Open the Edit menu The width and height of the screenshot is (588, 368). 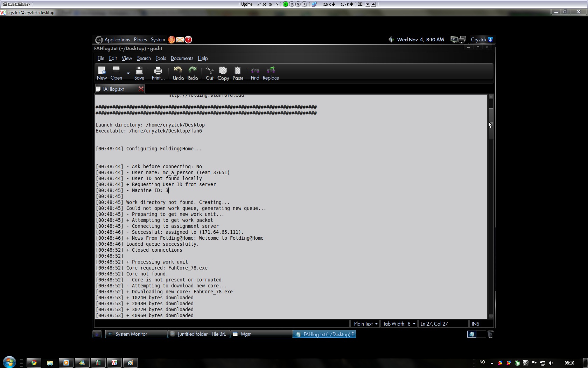(113, 58)
